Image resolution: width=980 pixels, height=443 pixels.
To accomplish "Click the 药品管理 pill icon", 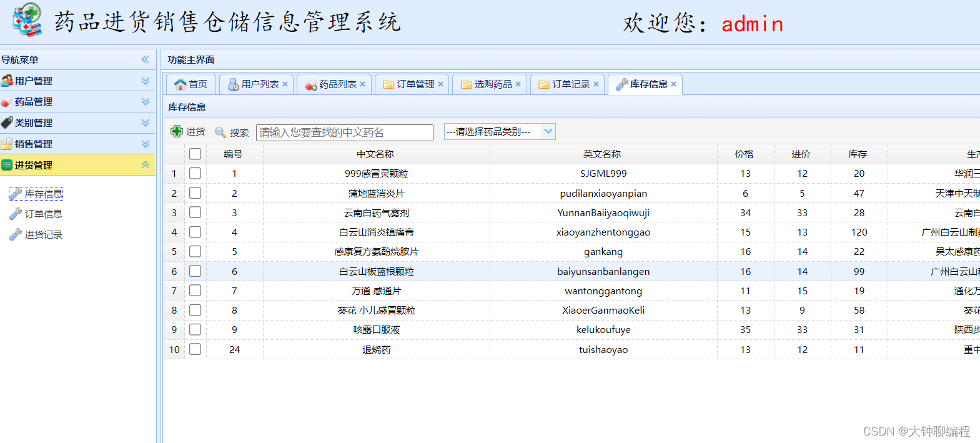I will click(7, 102).
